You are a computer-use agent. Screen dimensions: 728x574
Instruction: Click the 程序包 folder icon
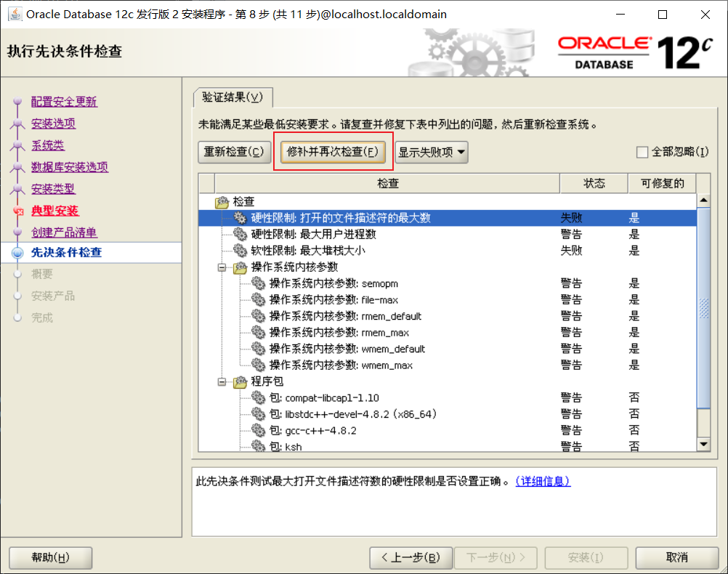pos(240,381)
